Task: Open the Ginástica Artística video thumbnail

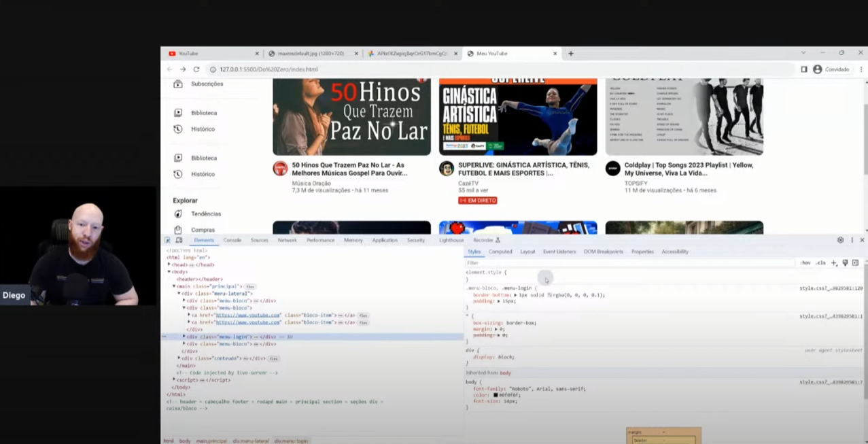Action: point(518,117)
